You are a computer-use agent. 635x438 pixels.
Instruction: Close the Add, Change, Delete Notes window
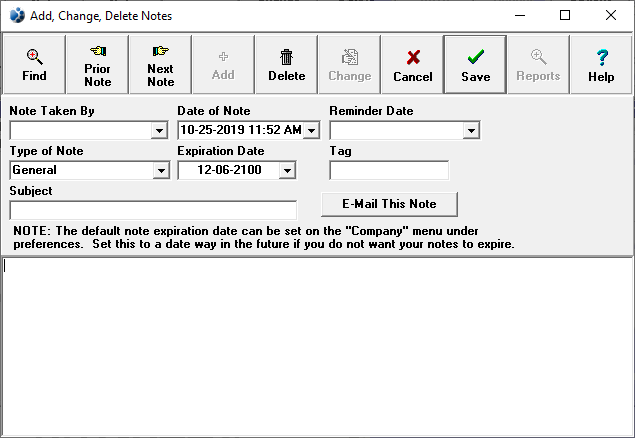point(611,16)
